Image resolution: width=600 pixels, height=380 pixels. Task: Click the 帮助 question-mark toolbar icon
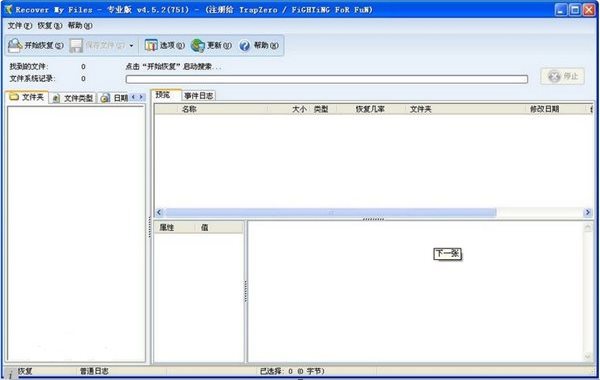pyautogui.click(x=245, y=46)
